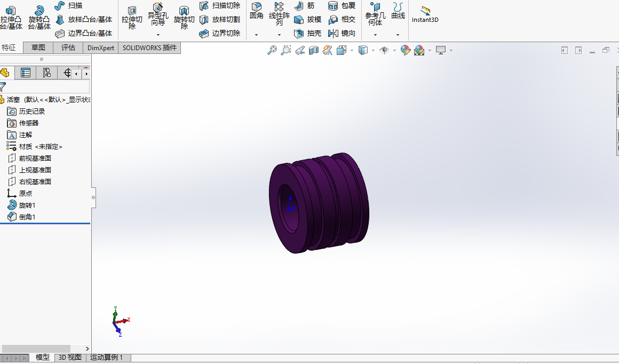The image size is (619, 364).
Task: Click the Edit Appearance color ball icon
Action: point(406,50)
